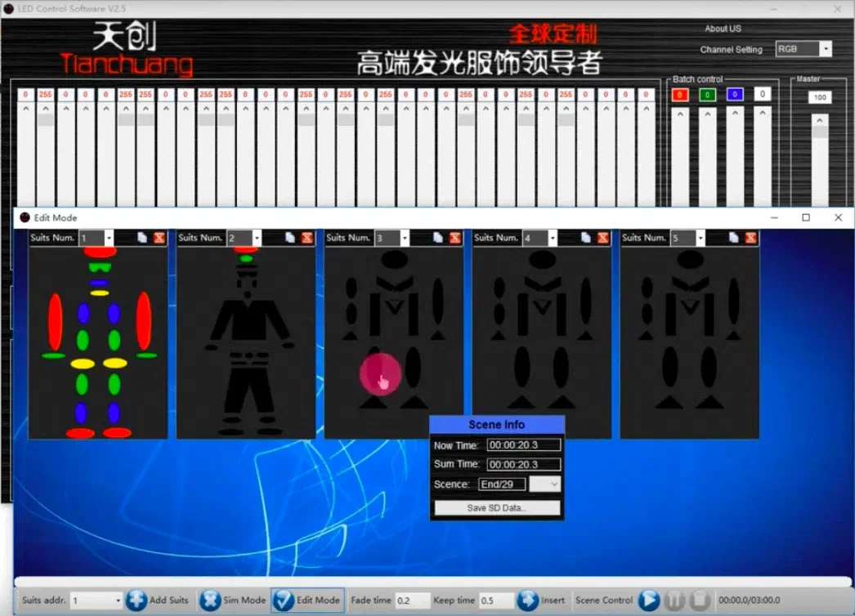Click the white Batch control value box
This screenshot has width=855, height=616.
763,94
